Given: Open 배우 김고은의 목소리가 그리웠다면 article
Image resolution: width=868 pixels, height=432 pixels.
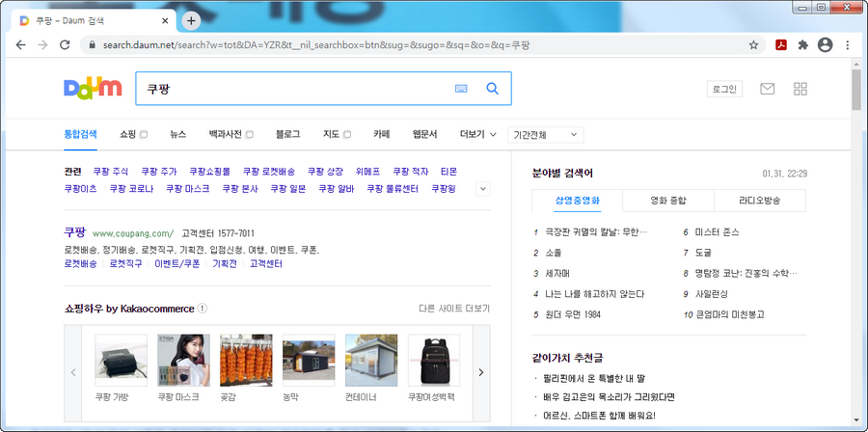Looking at the screenshot, I should pos(609,397).
